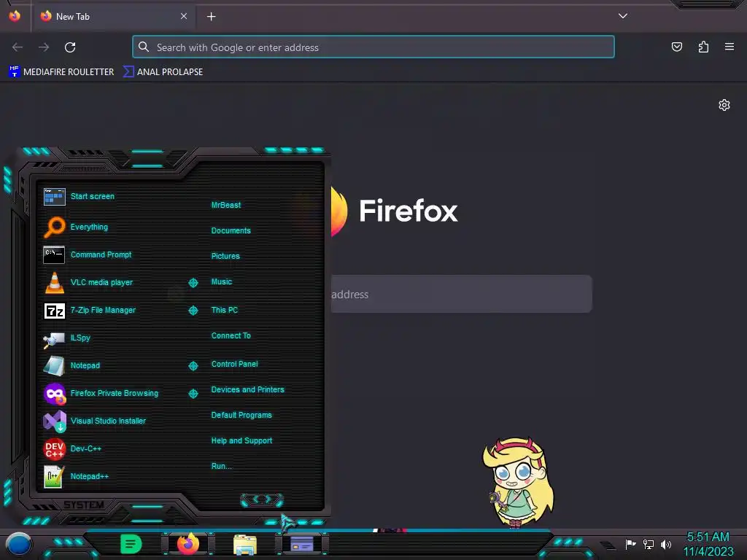Viewport: 747px width, 560px height.
Task: Go back in Firefox
Action: tap(18, 47)
